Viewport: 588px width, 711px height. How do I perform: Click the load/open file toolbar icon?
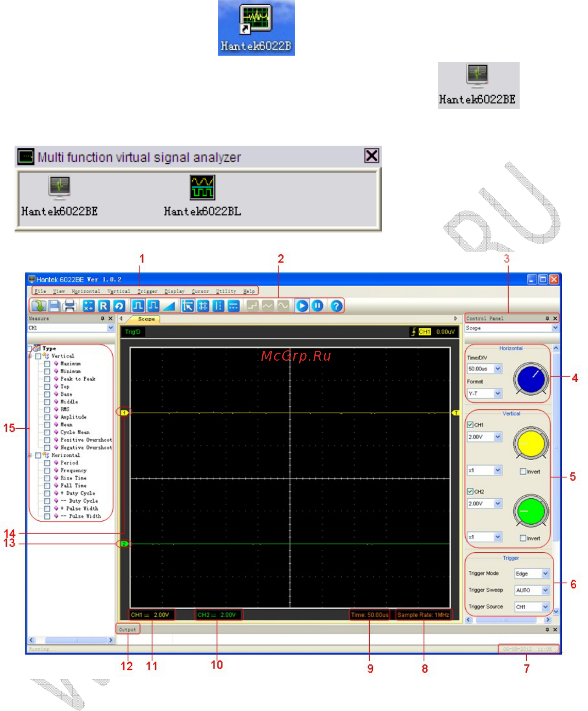[38, 306]
